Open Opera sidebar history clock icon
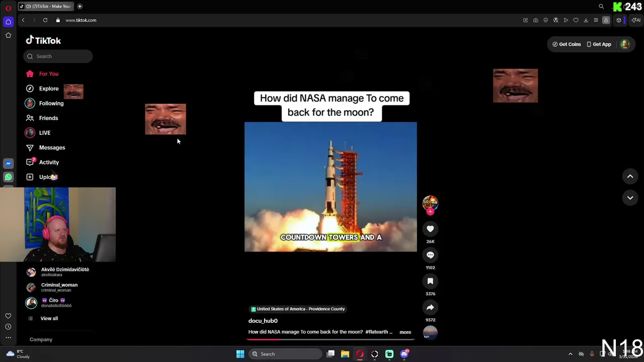This screenshot has width=644, height=362. [8, 327]
